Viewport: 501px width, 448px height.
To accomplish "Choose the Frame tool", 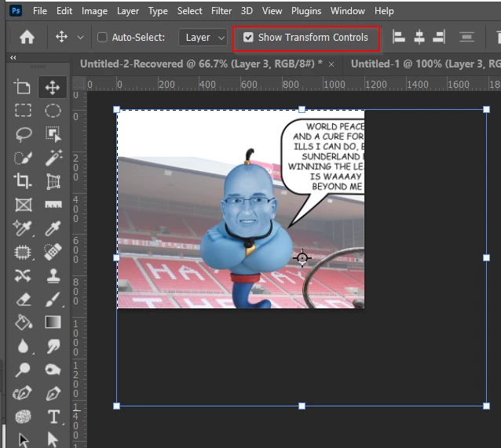I will pos(23,205).
